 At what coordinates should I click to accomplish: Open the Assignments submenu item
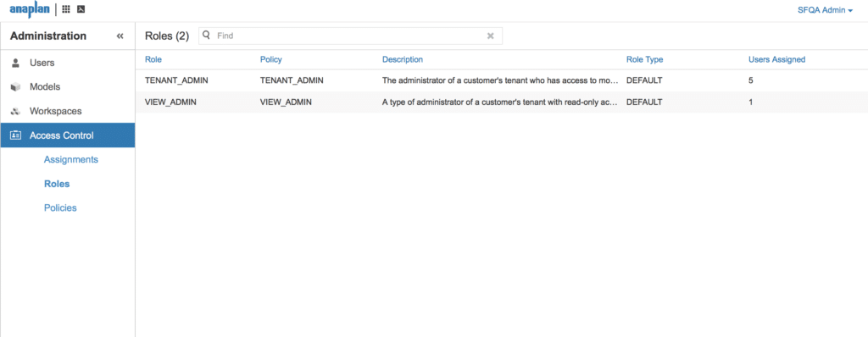coord(71,159)
